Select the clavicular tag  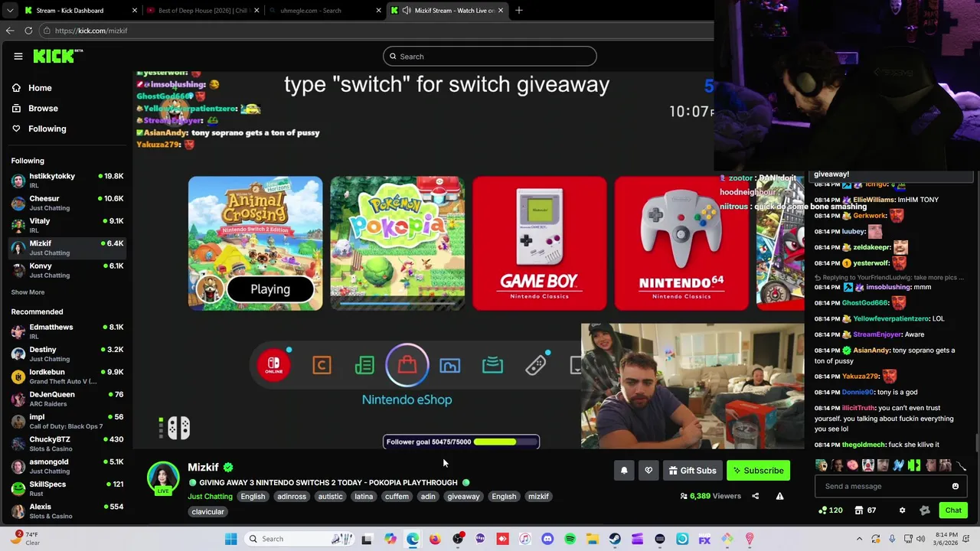(208, 512)
